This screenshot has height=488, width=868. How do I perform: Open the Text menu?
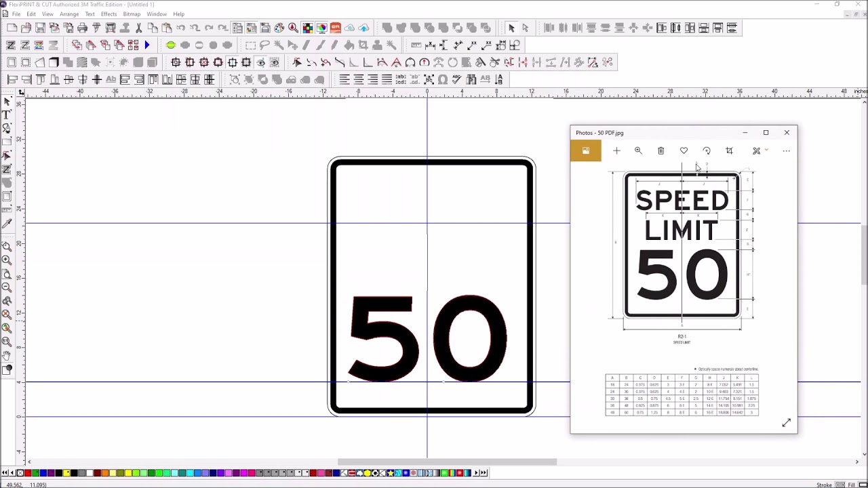[90, 14]
